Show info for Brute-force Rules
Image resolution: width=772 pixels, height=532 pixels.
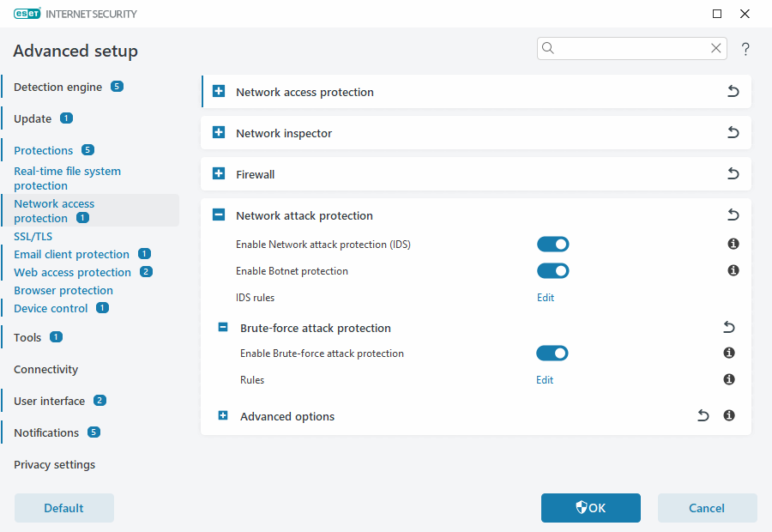point(729,379)
